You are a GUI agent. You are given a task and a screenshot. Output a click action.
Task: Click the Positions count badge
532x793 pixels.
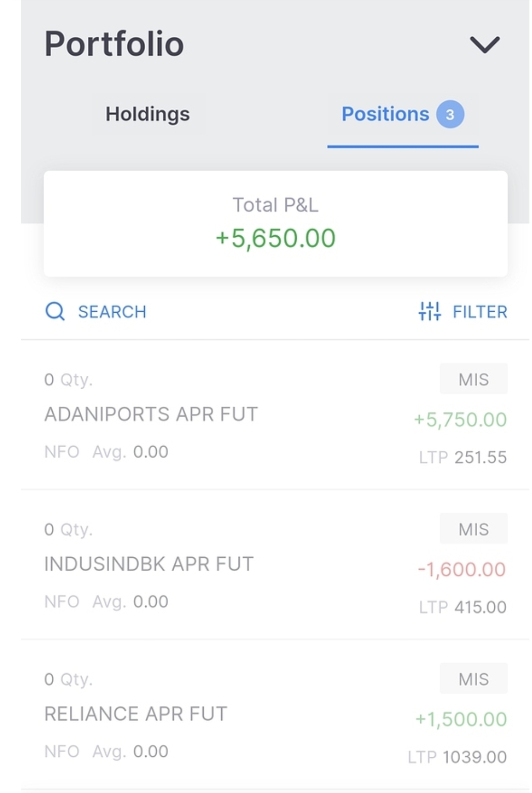[x=450, y=114]
